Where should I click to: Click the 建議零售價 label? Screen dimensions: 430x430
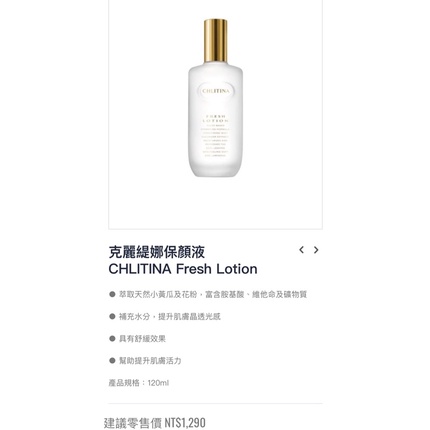(133, 423)
